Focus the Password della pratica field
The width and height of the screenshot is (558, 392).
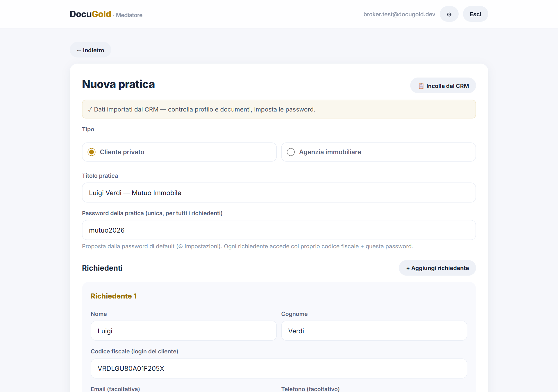(279, 230)
